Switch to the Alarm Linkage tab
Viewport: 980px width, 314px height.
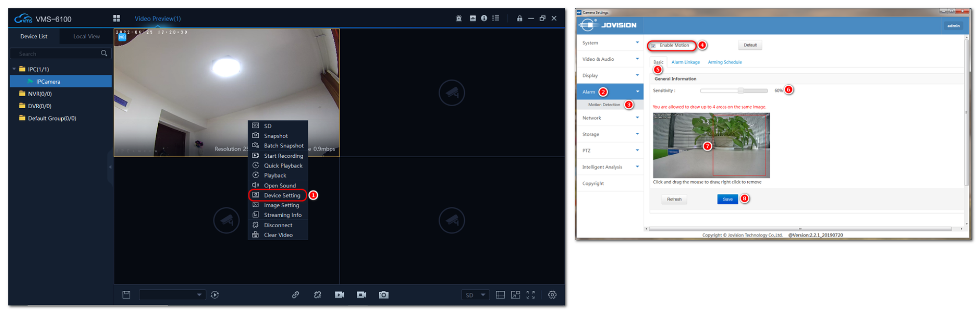(x=686, y=62)
